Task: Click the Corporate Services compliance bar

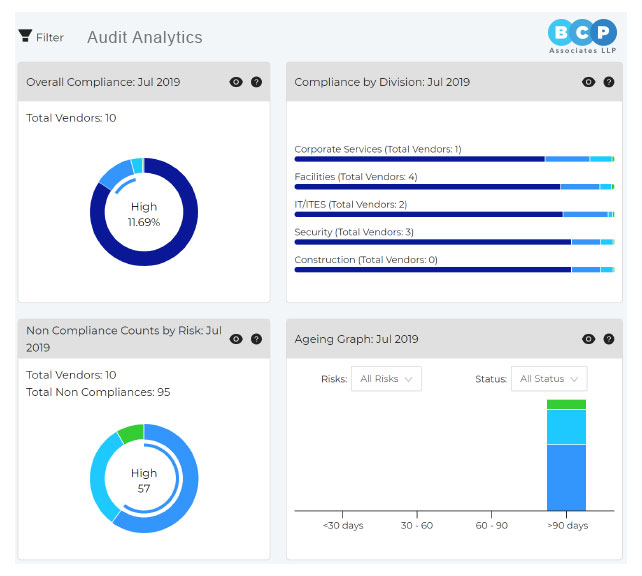Action: point(454,159)
